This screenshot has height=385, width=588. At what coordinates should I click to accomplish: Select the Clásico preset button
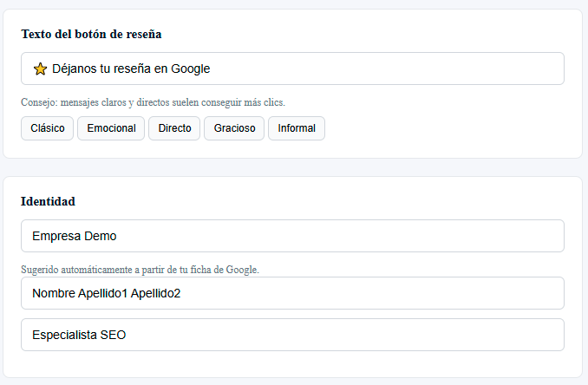(x=48, y=128)
